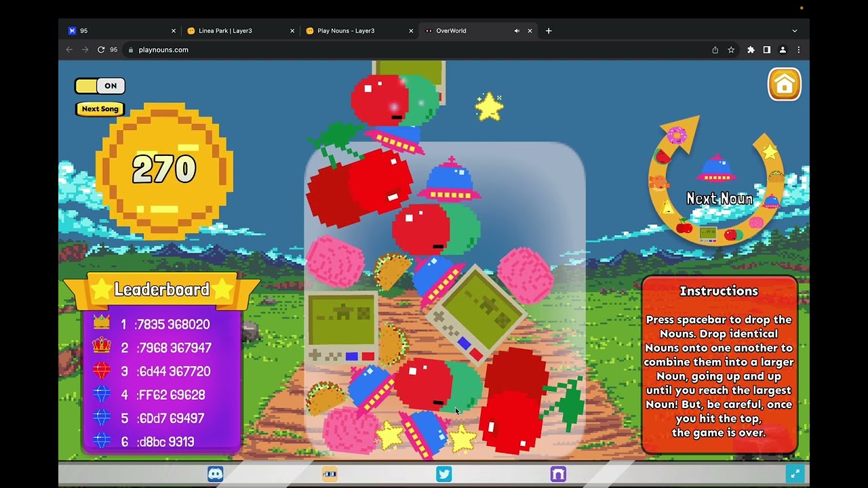The height and width of the screenshot is (488, 868).
Task: Click the small star floating above the jar
Action: pyautogui.click(x=489, y=107)
